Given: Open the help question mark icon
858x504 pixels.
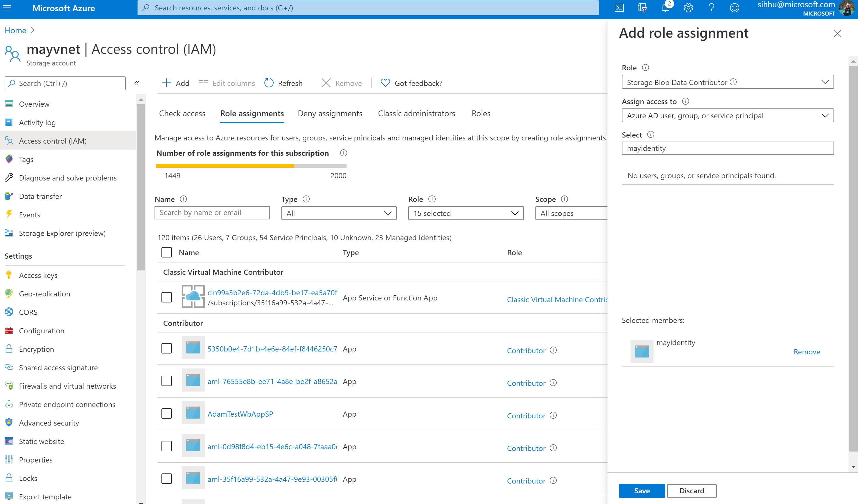Looking at the screenshot, I should click(x=711, y=8).
